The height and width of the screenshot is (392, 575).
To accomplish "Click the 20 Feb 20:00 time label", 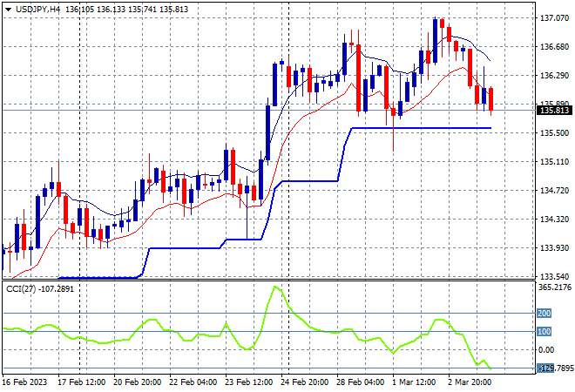I will 137,382.
